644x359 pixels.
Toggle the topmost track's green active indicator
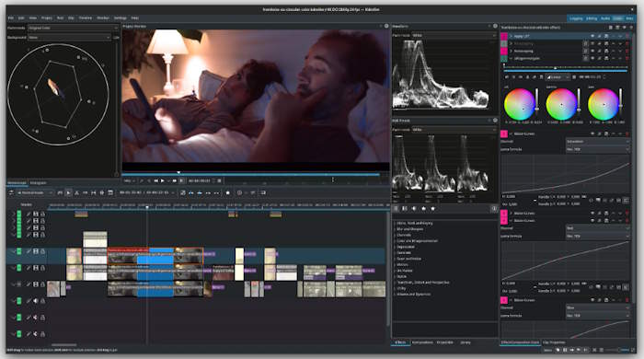point(19,214)
